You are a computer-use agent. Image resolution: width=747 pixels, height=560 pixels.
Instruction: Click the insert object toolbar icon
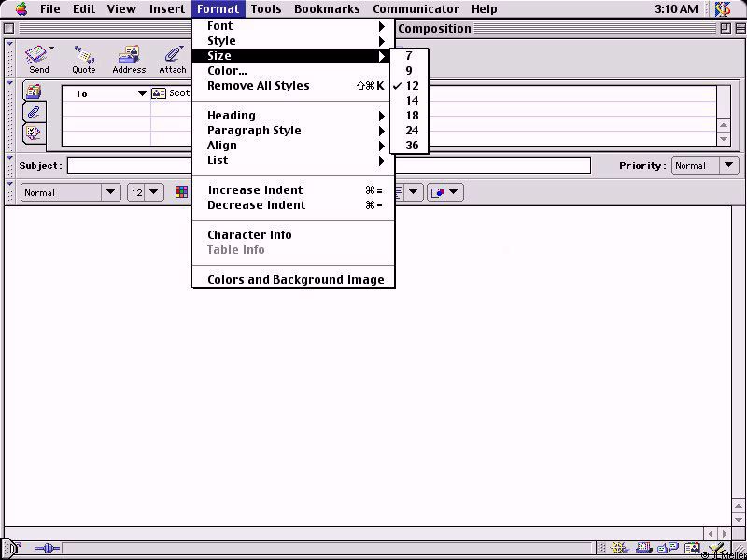[437, 193]
